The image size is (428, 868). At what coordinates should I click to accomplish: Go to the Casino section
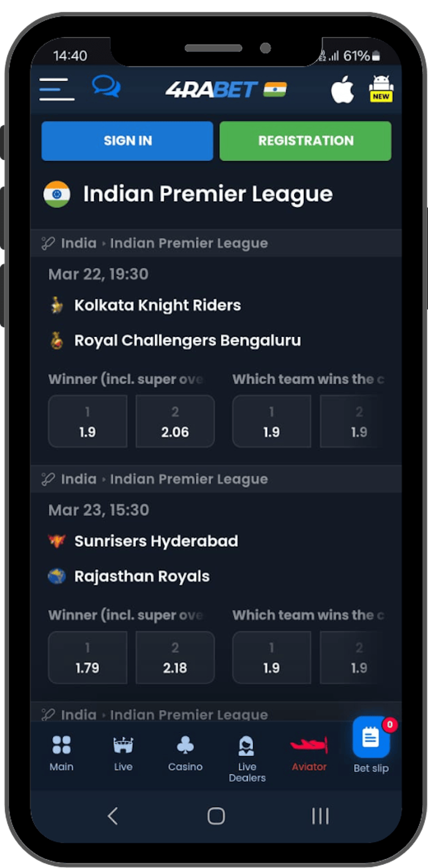(x=185, y=752)
